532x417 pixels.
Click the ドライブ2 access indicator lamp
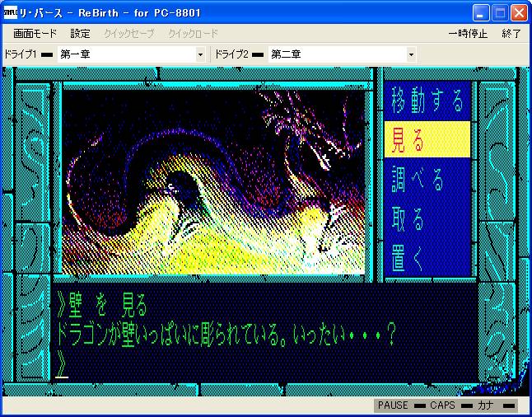258,54
